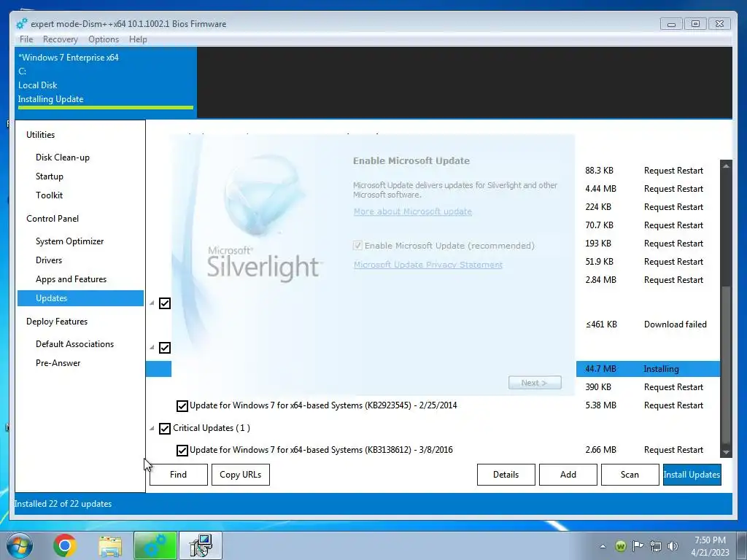Launch Google Chrome from the taskbar
This screenshot has height=560, width=747.
tap(65, 545)
